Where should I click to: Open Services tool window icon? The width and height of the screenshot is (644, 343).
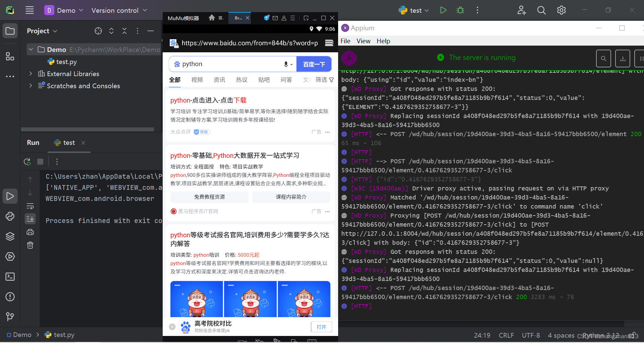click(x=10, y=256)
